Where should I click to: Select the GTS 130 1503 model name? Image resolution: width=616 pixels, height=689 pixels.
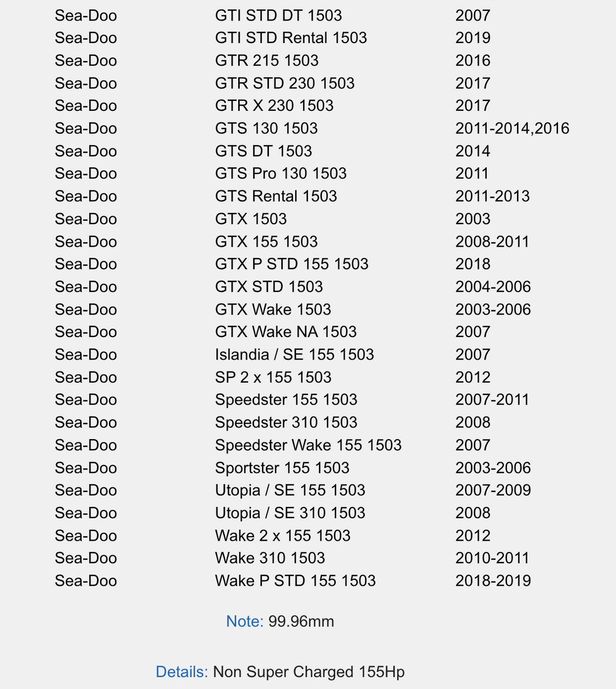click(x=266, y=128)
